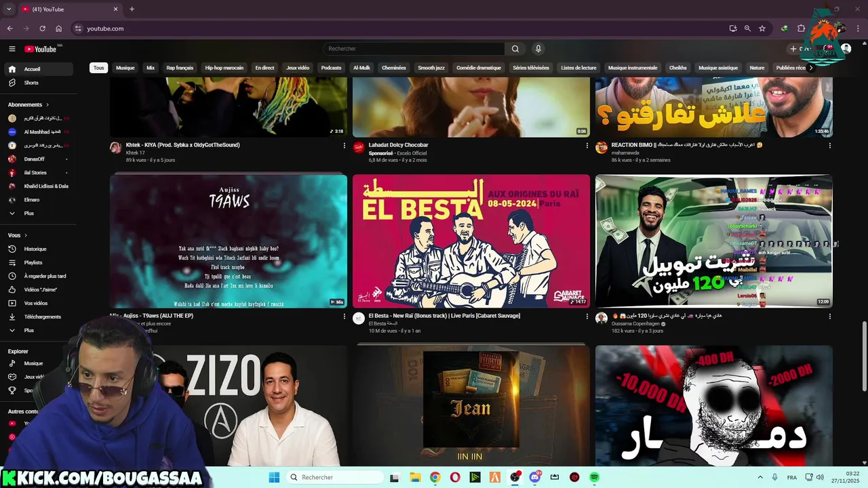Open Spotify from the taskbar
Screen dimensions: 868x488
click(x=594, y=477)
